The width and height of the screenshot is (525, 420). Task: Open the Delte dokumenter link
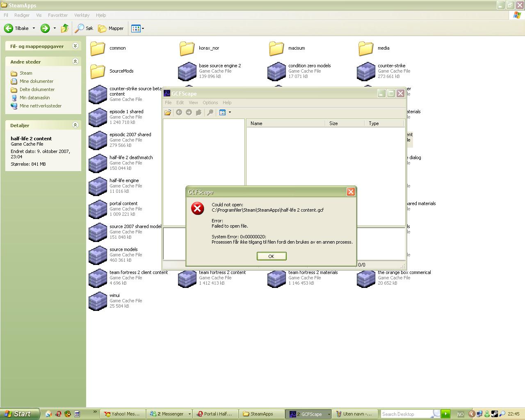(37, 89)
